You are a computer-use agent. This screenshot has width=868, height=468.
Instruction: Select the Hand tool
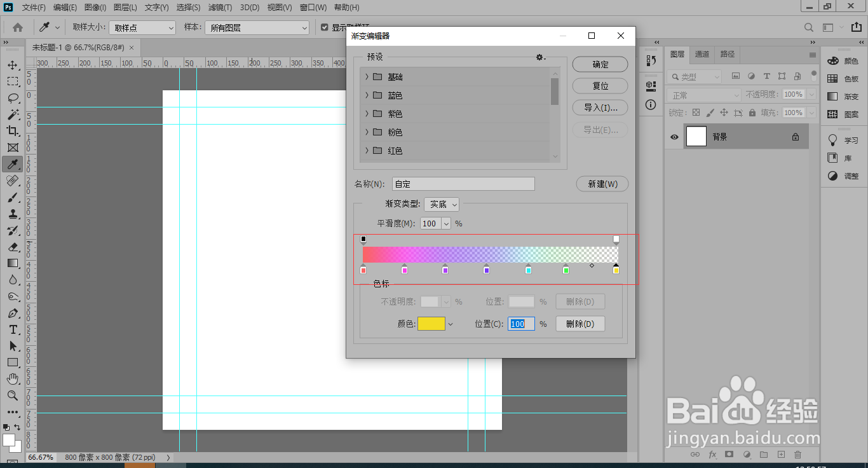click(x=13, y=379)
